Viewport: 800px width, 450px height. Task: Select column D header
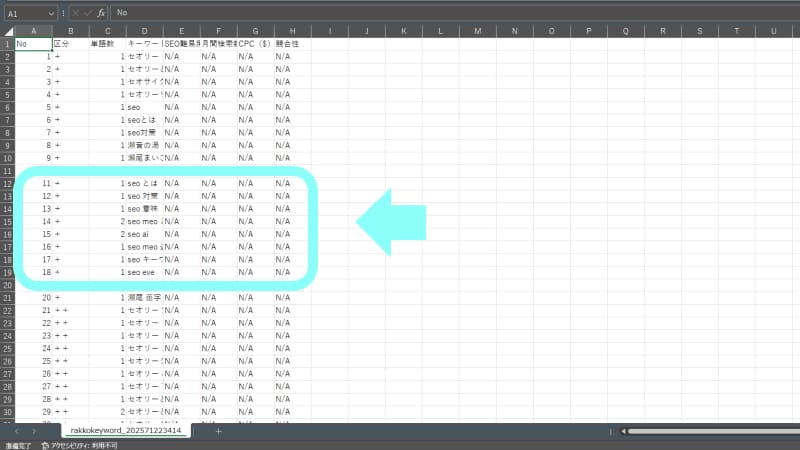click(144, 31)
